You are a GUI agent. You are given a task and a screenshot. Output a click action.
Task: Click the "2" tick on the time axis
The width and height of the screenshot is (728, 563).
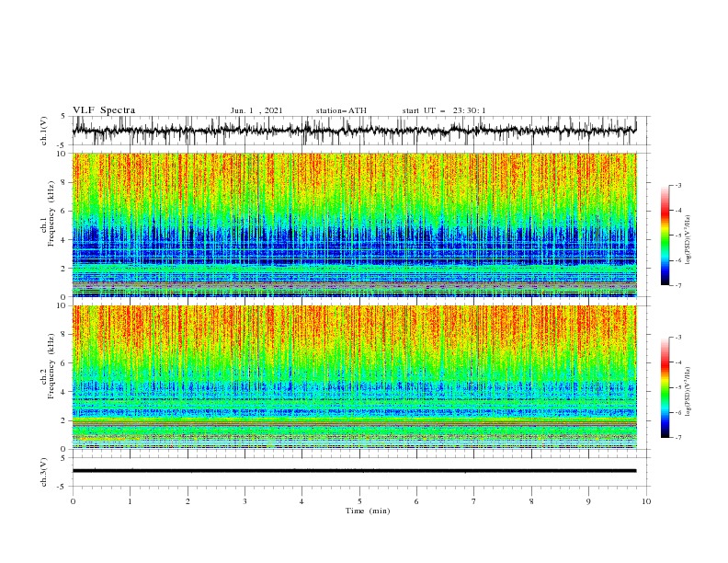pos(188,501)
